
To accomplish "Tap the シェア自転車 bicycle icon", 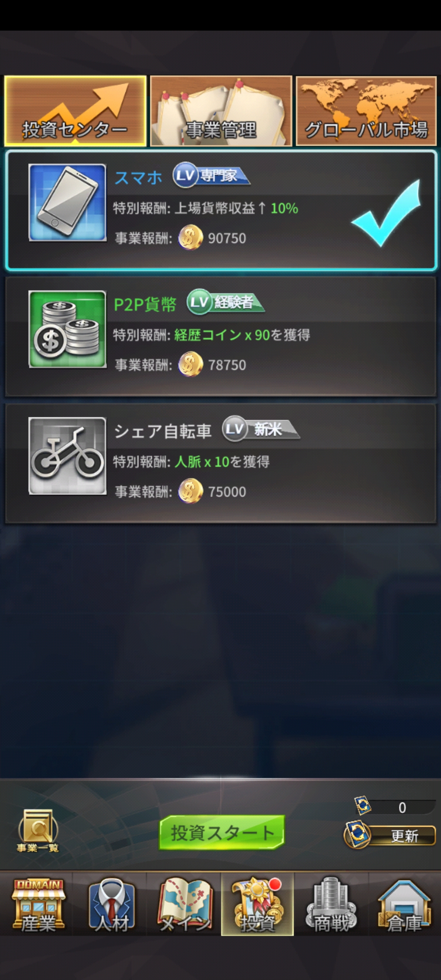I will point(67,456).
